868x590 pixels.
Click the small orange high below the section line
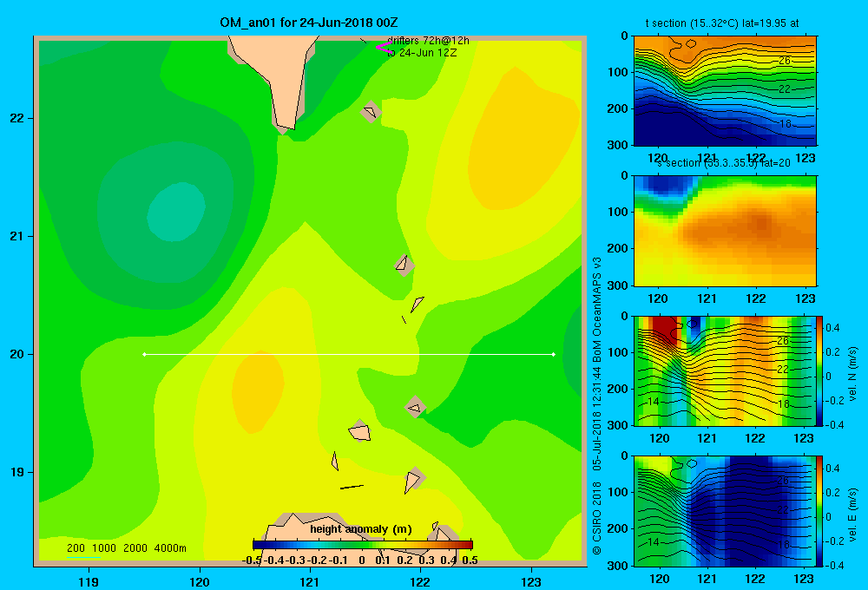coord(258,391)
